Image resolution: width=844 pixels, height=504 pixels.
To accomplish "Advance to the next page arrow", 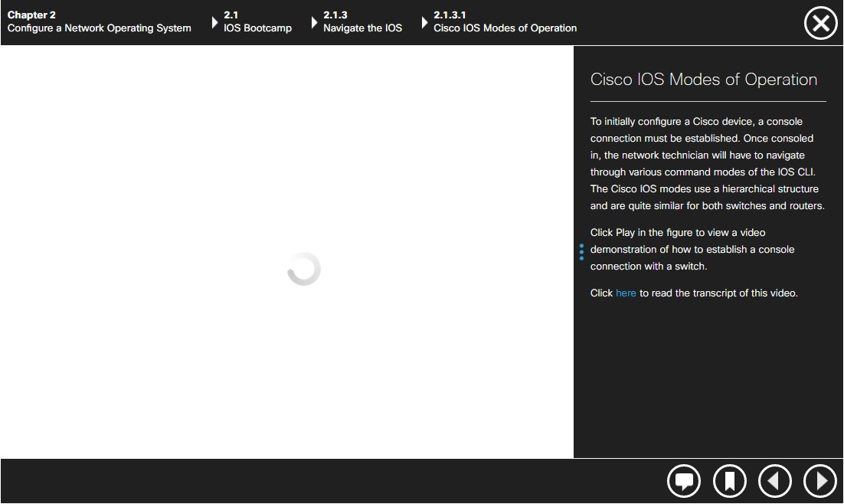I will [820, 481].
